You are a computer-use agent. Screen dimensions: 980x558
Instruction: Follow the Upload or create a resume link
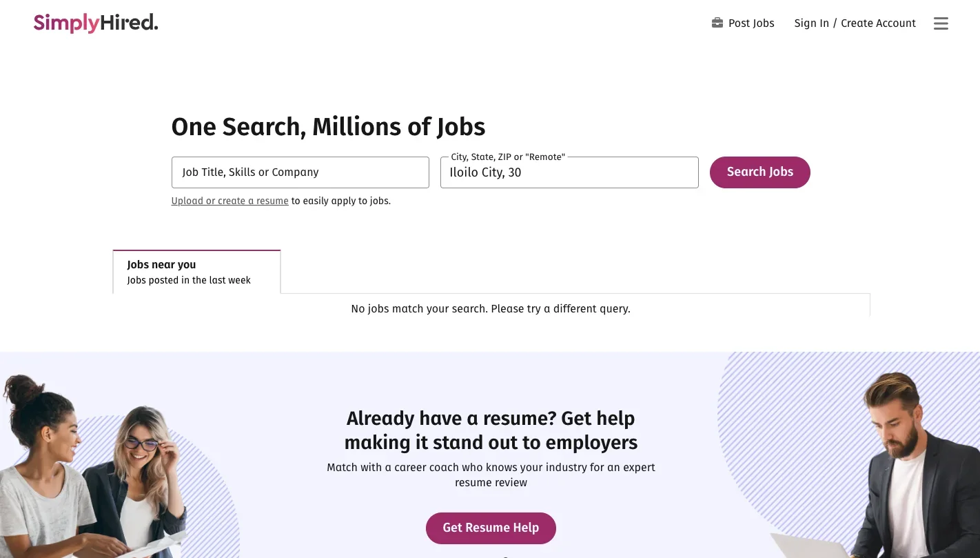tap(229, 201)
